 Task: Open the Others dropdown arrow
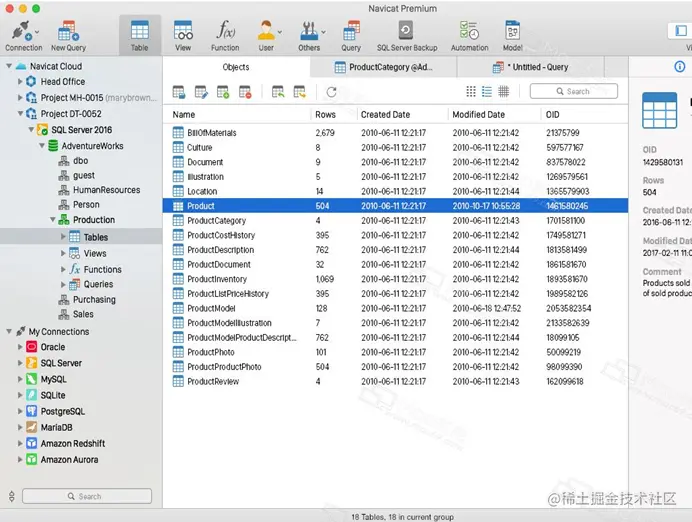pyautogui.click(x=323, y=32)
